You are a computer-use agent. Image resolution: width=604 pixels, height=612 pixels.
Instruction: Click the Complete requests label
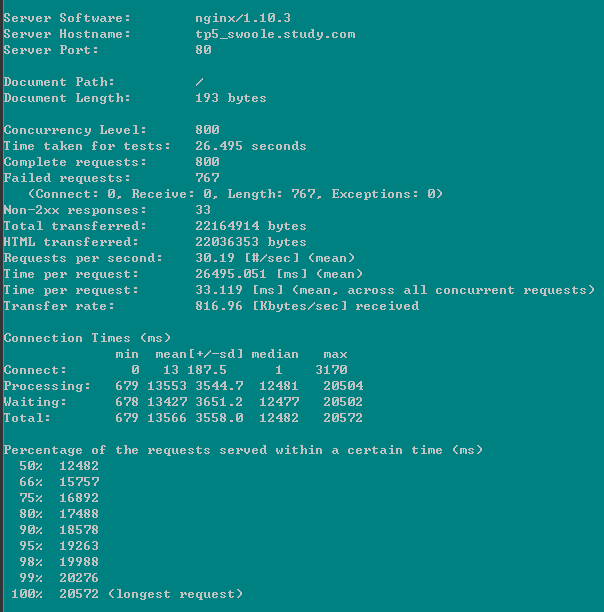(75, 162)
